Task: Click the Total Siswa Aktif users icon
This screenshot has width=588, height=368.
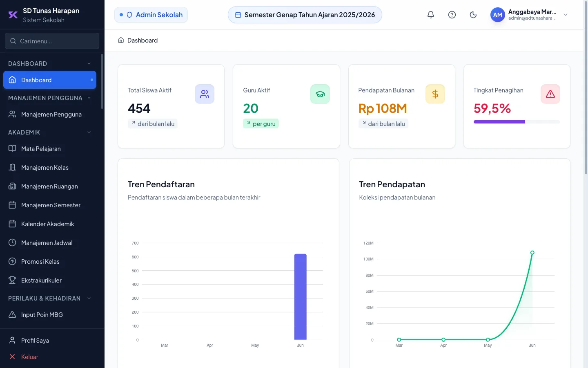Action: 205,94
